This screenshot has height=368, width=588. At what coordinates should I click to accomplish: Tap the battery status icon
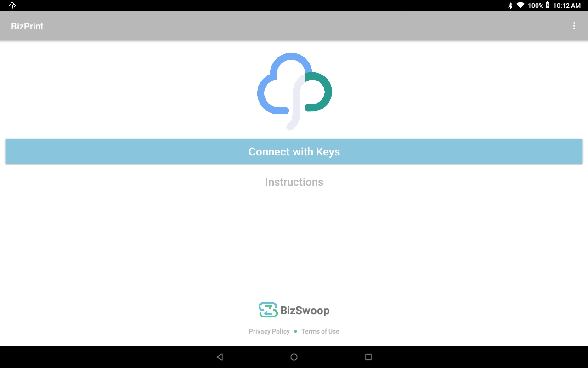click(548, 6)
